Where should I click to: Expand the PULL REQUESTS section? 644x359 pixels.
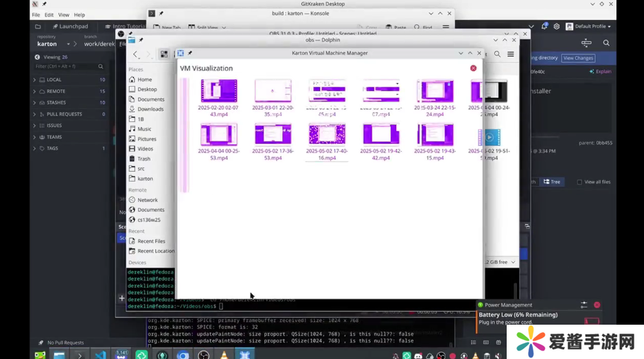pos(35,114)
